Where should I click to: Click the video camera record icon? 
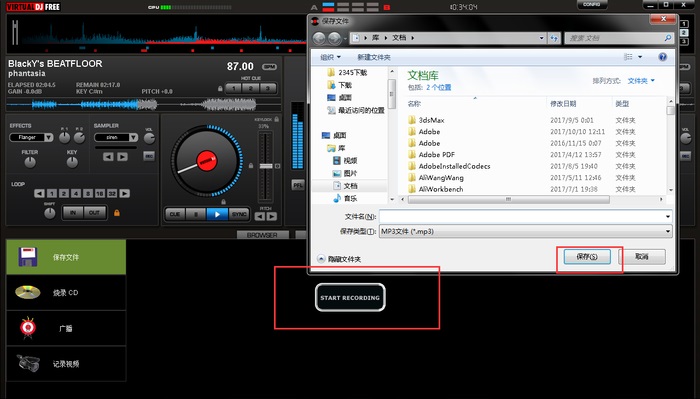pos(28,363)
